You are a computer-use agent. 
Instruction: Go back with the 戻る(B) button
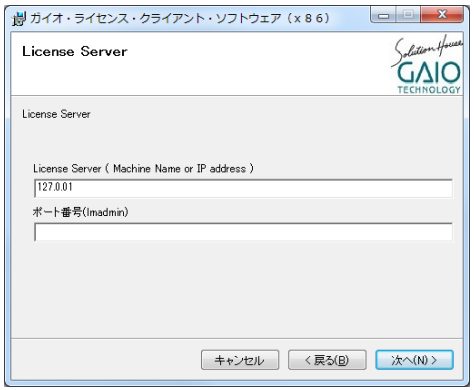(327, 360)
